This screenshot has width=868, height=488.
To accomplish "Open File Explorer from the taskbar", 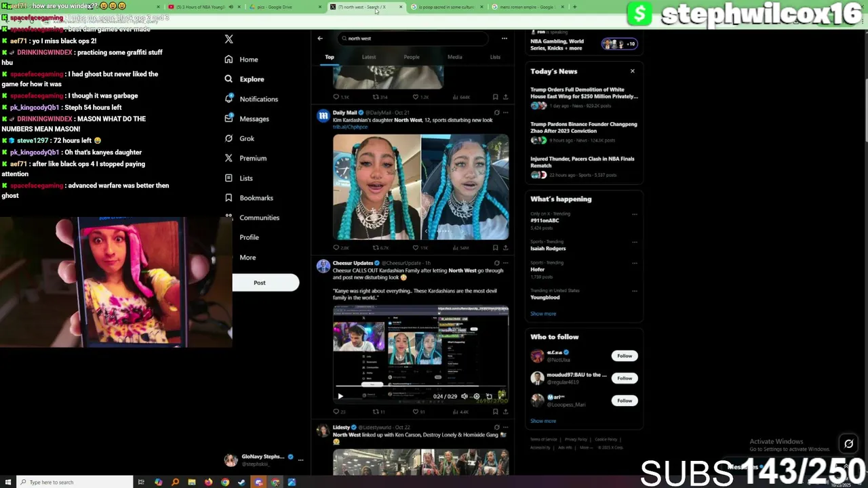I will pos(192,482).
